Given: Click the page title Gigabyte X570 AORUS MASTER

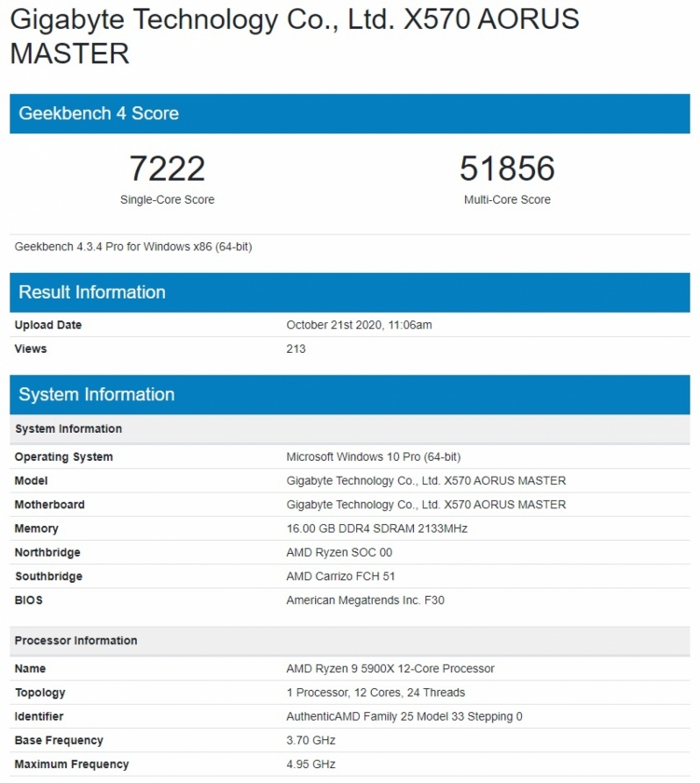Looking at the screenshot, I should (x=295, y=36).
